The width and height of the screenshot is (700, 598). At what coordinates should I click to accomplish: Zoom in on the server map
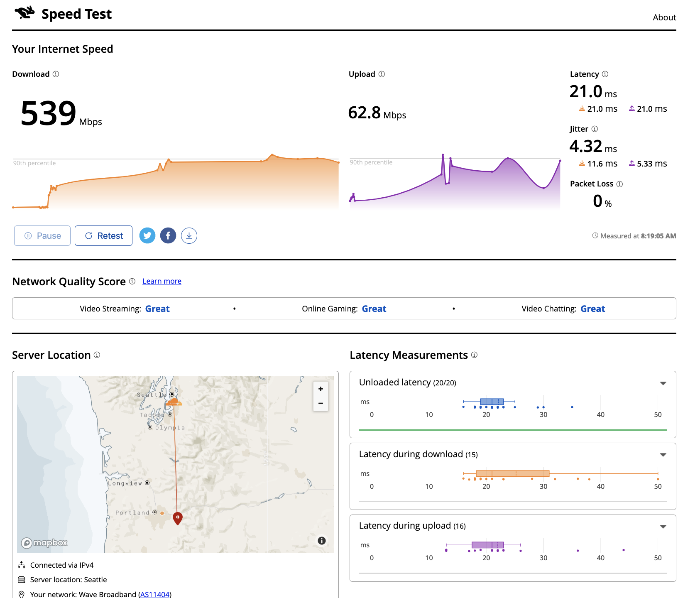tap(321, 389)
